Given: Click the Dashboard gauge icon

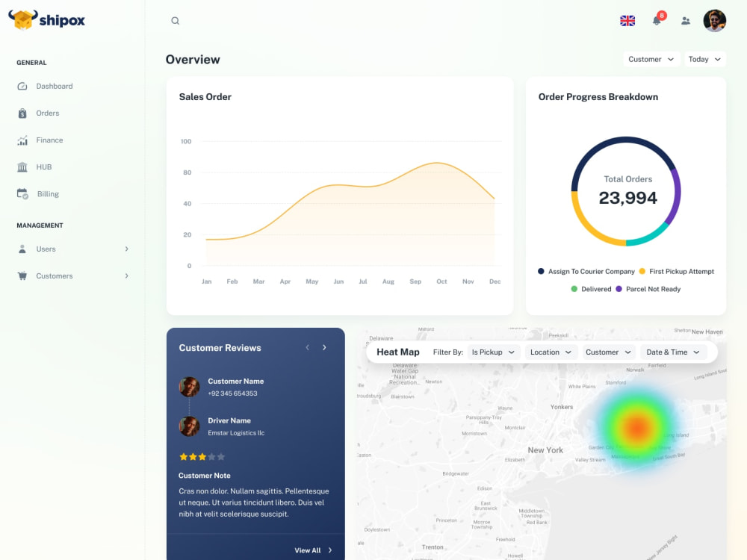Looking at the screenshot, I should (x=22, y=86).
